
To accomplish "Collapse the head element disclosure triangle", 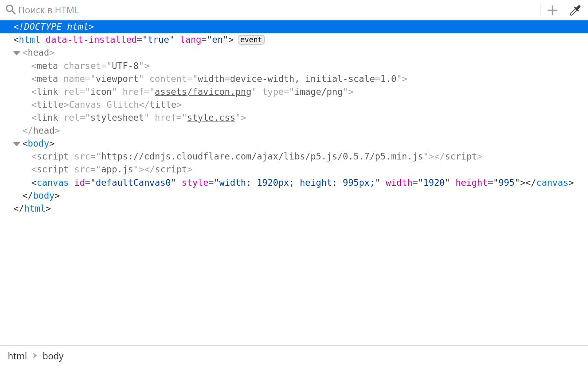I will (16, 52).
